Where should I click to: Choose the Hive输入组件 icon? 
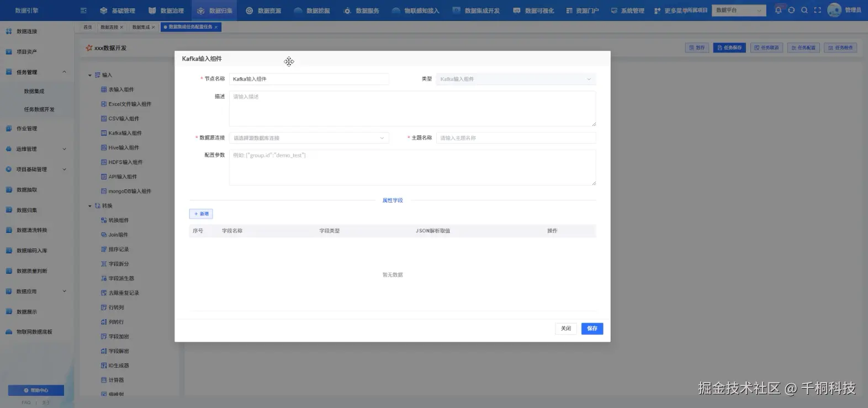pyautogui.click(x=104, y=147)
